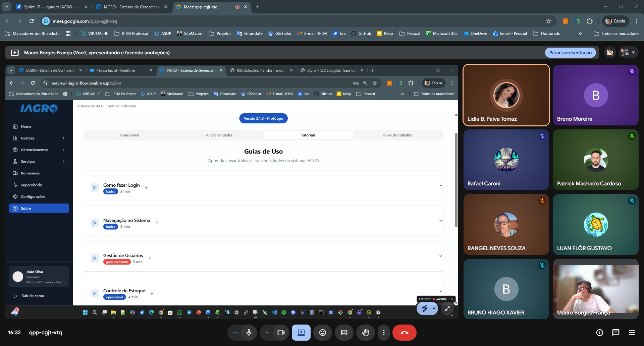644x346 pixels.
Task: Click the screen share presentation button
Action: 301,333
